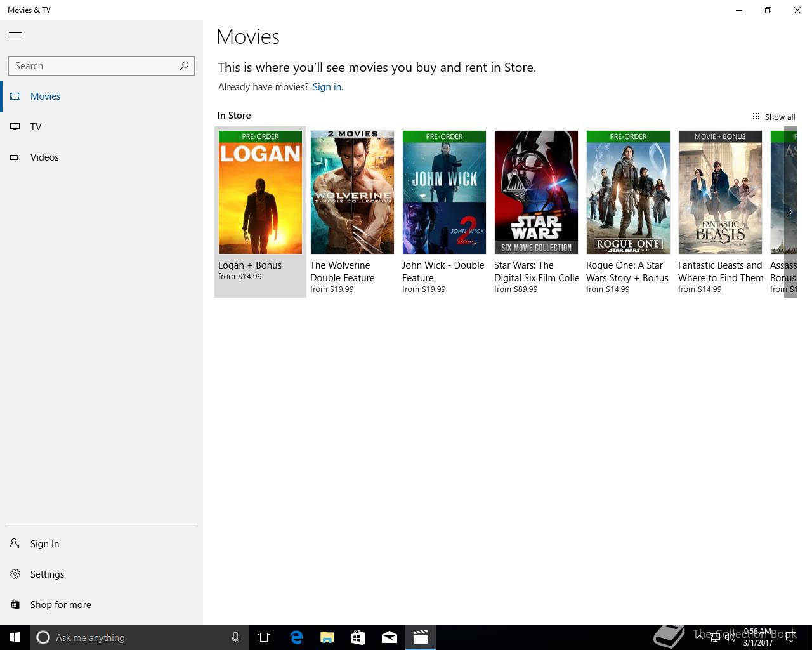Screen dimensions: 812x650
Task: Click the search magnifier icon
Action: [x=184, y=65]
